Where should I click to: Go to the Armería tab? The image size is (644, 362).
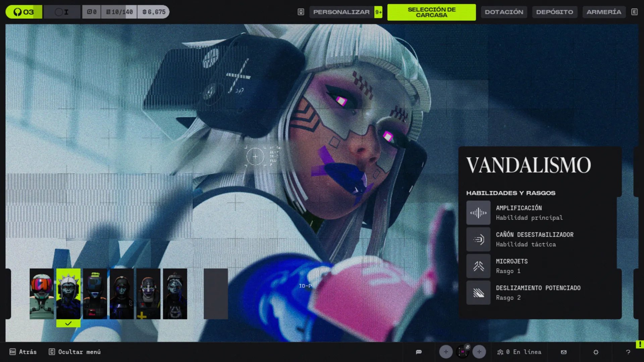click(604, 12)
